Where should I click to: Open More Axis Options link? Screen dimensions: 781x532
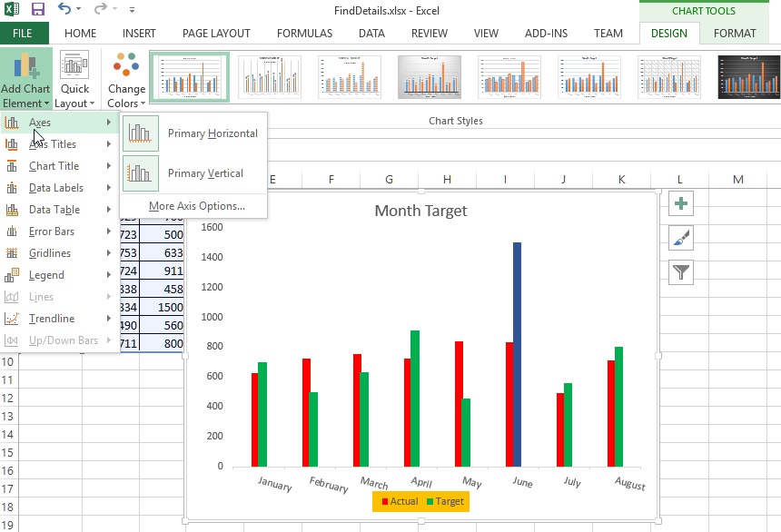pyautogui.click(x=197, y=206)
